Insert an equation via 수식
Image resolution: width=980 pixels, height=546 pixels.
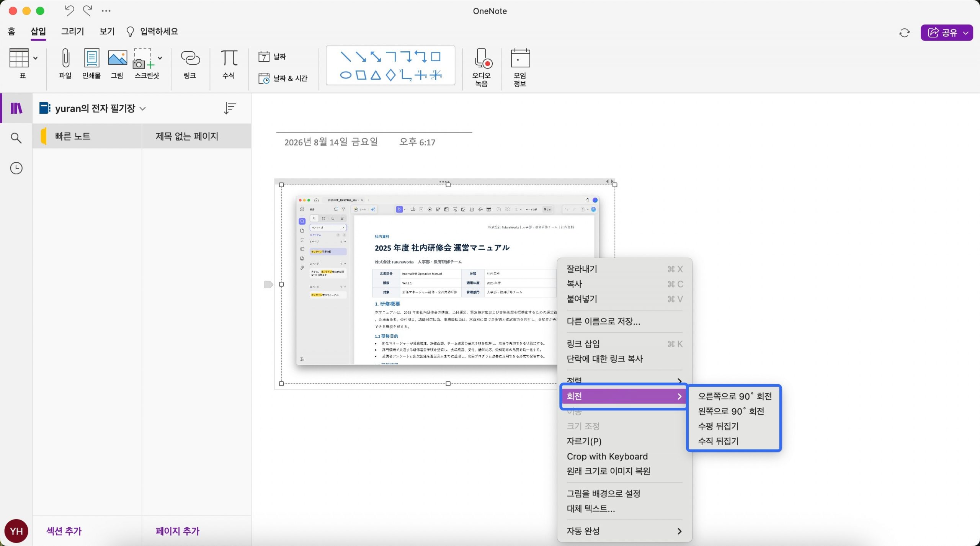(229, 58)
